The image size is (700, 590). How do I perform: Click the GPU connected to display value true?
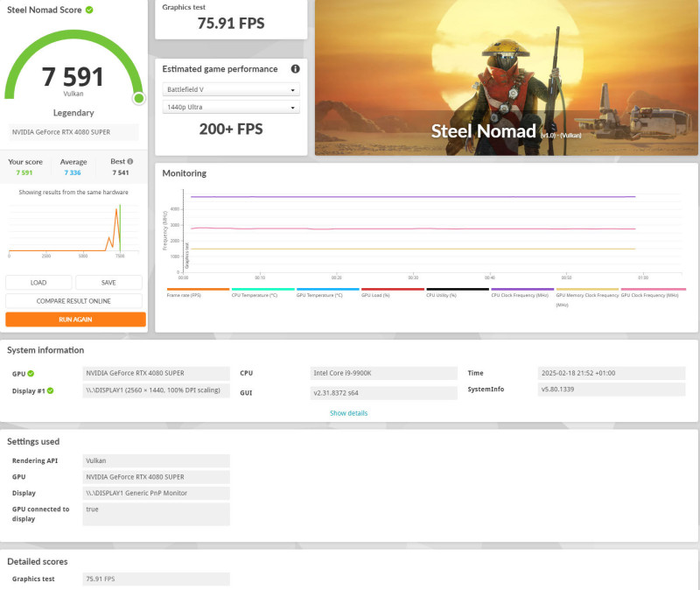(x=157, y=514)
